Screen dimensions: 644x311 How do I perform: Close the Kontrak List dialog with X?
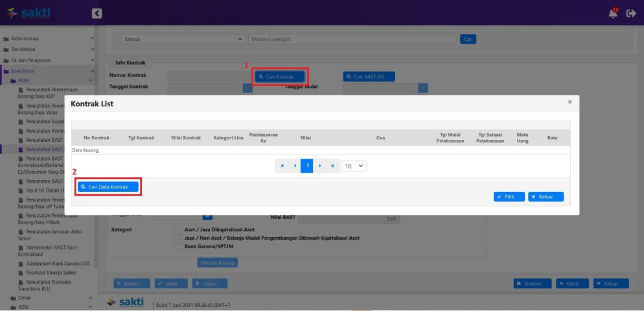pyautogui.click(x=570, y=102)
